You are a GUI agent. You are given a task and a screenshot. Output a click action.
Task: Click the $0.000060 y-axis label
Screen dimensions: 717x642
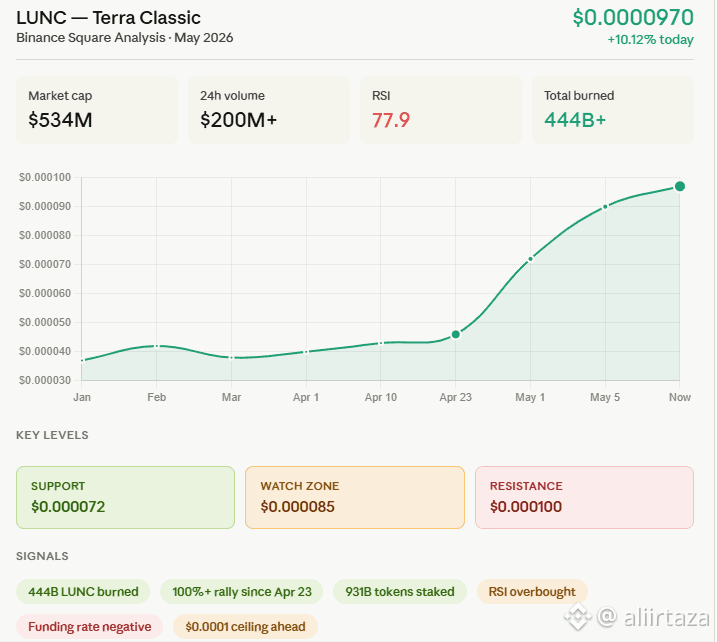click(45, 293)
